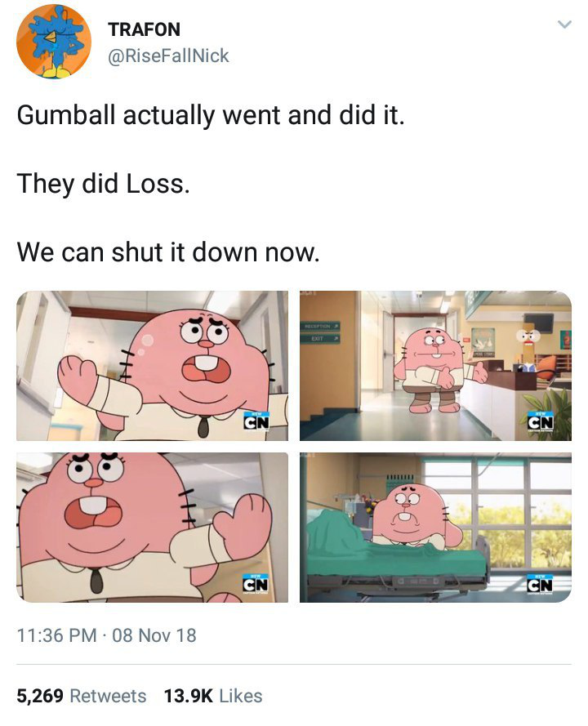
Task: View the 5,269 Retweets list
Action: (x=82, y=696)
